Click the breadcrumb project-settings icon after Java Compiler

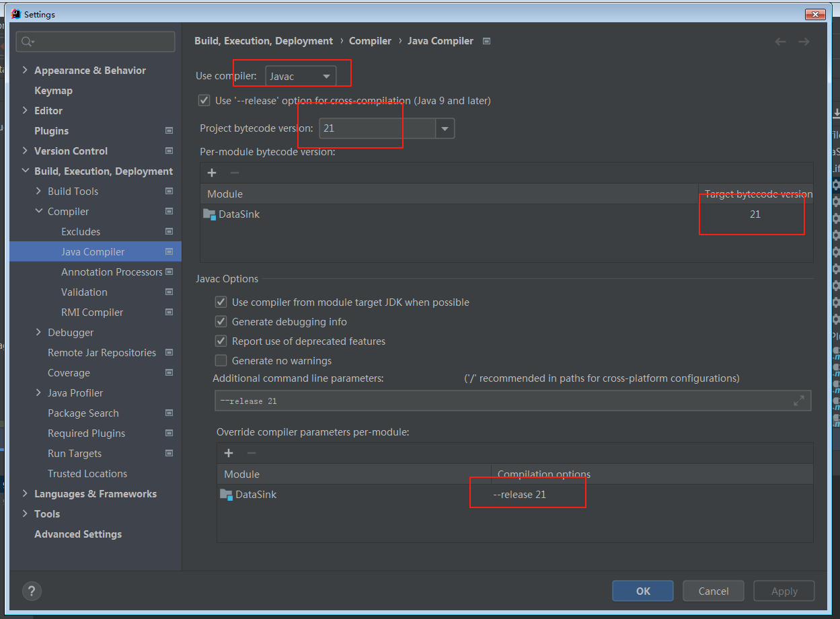pyautogui.click(x=487, y=41)
